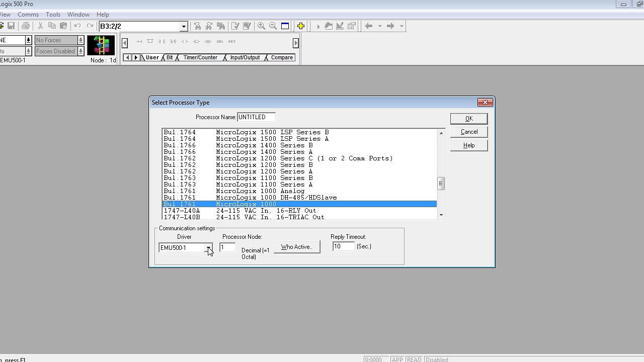Click the Reply Timeout input field

click(344, 246)
